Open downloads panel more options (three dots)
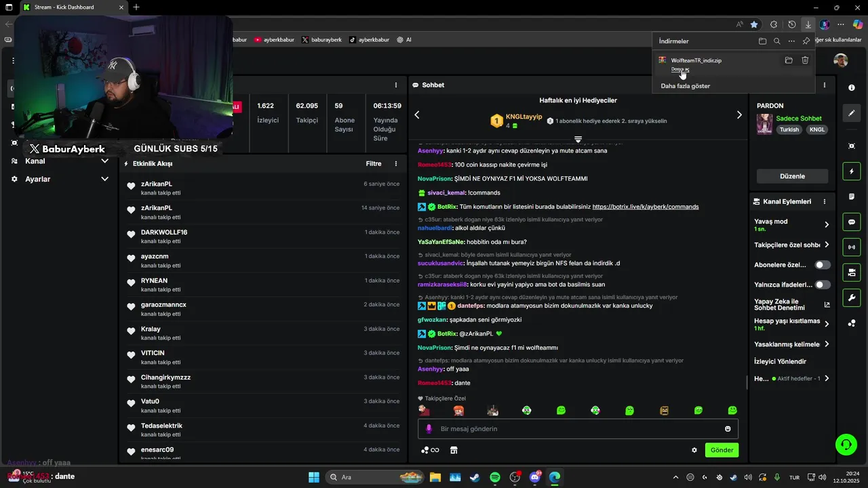868x488 pixels. click(x=791, y=41)
